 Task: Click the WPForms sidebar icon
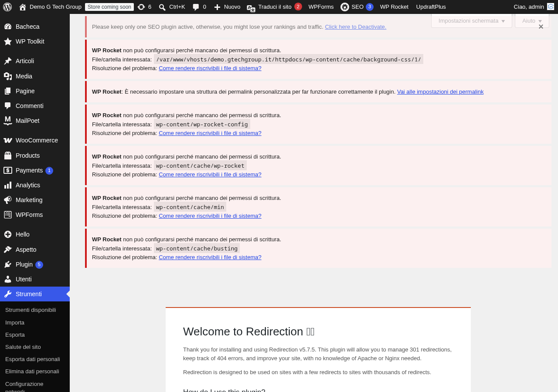tap(8, 215)
